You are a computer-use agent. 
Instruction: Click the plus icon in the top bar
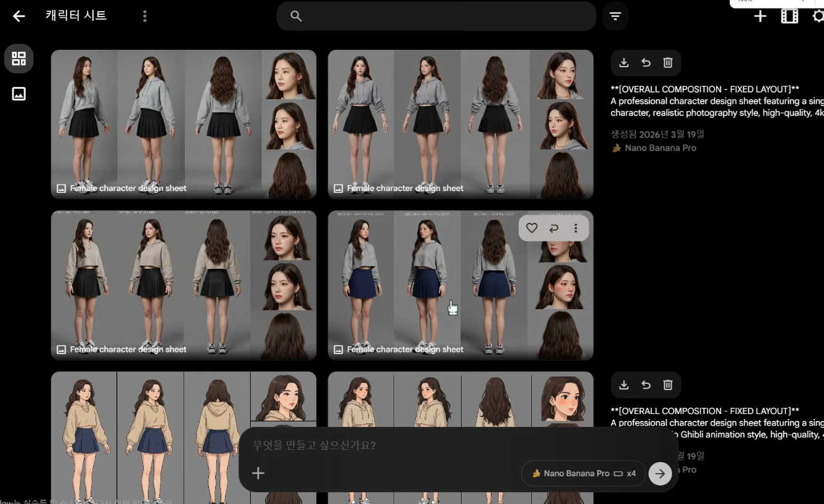pos(761,17)
